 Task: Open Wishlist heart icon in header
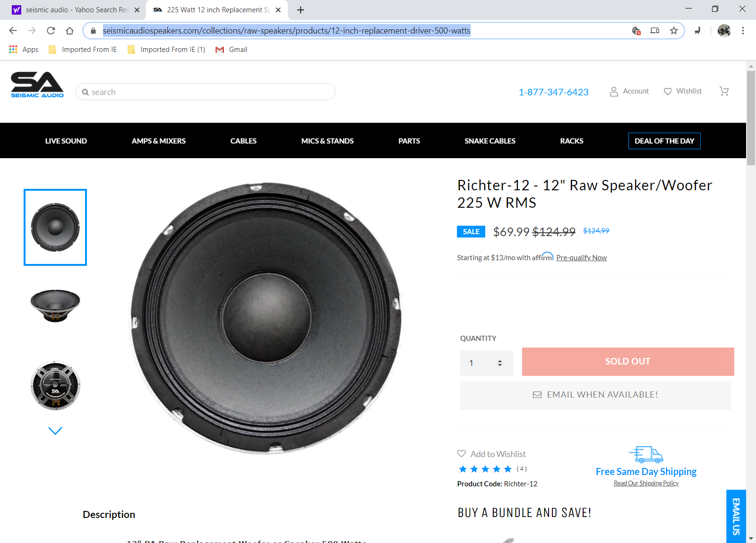[668, 92]
